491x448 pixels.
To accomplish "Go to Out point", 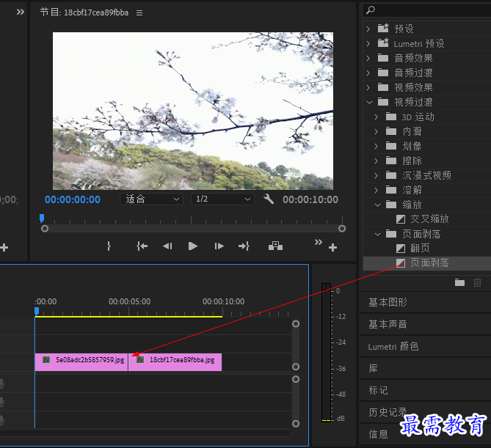I will coord(244,246).
